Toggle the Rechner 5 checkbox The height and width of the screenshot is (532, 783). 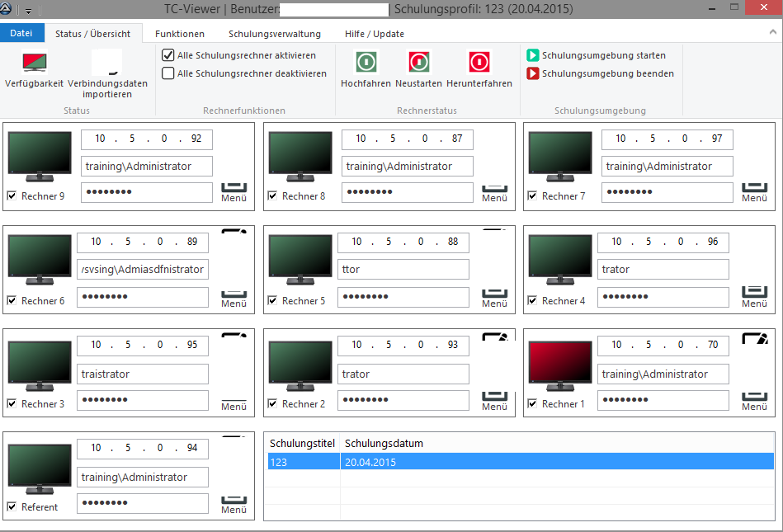click(273, 301)
